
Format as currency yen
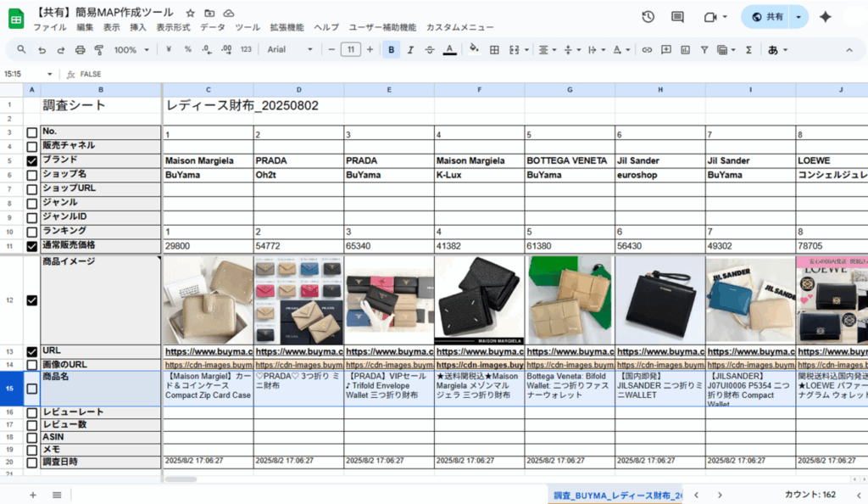[x=169, y=49]
